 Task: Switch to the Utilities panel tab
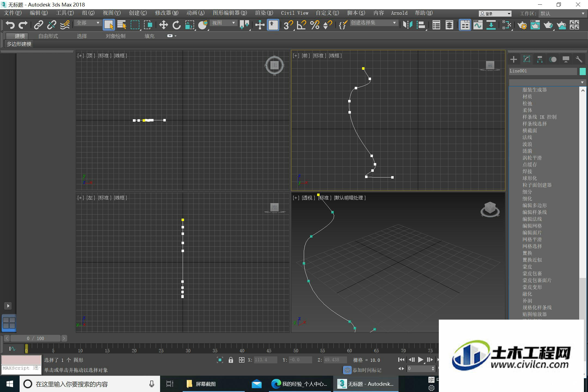tap(579, 59)
